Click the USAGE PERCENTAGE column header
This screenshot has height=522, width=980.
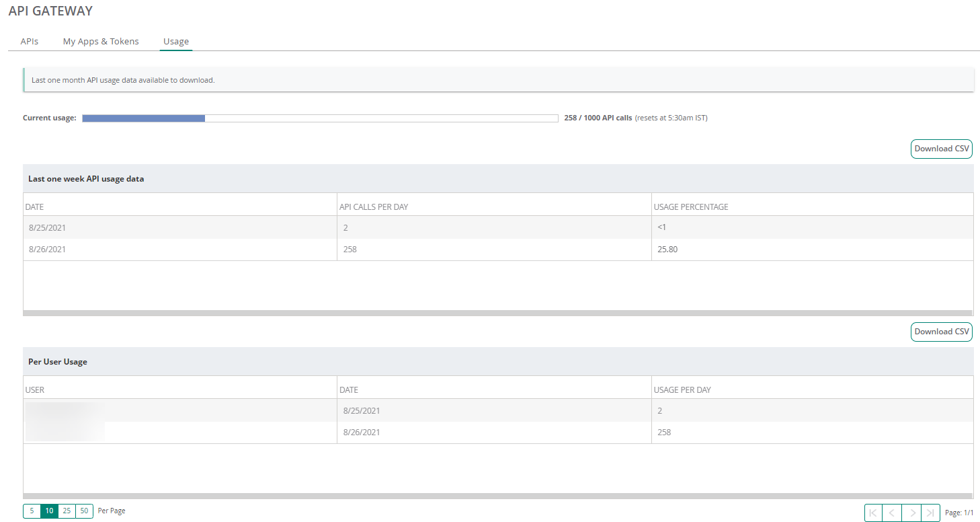[691, 207]
